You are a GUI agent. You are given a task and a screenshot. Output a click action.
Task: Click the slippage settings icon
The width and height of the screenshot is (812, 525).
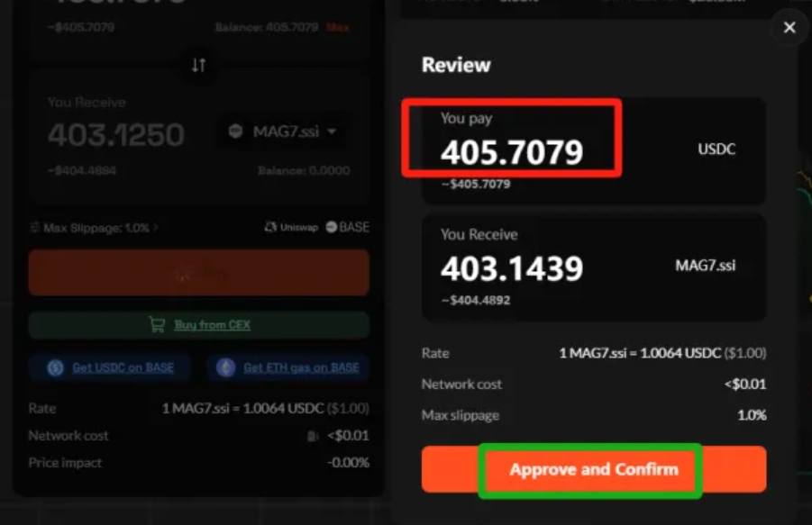coord(34,228)
